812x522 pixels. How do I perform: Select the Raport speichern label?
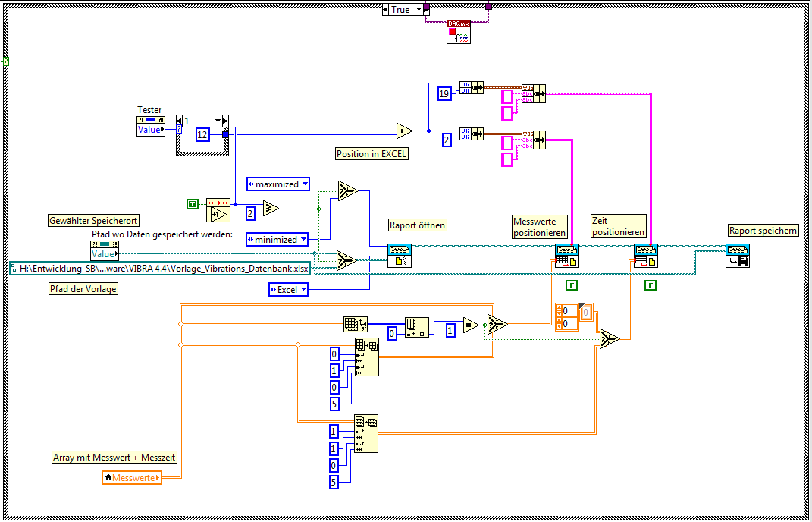coord(763,230)
